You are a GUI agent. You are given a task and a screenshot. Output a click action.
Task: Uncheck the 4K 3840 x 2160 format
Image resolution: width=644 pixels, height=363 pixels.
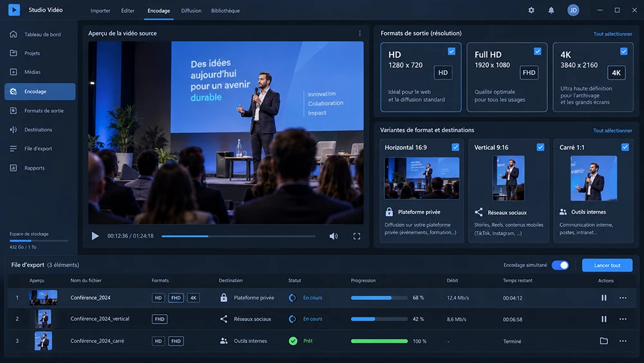pos(623,52)
